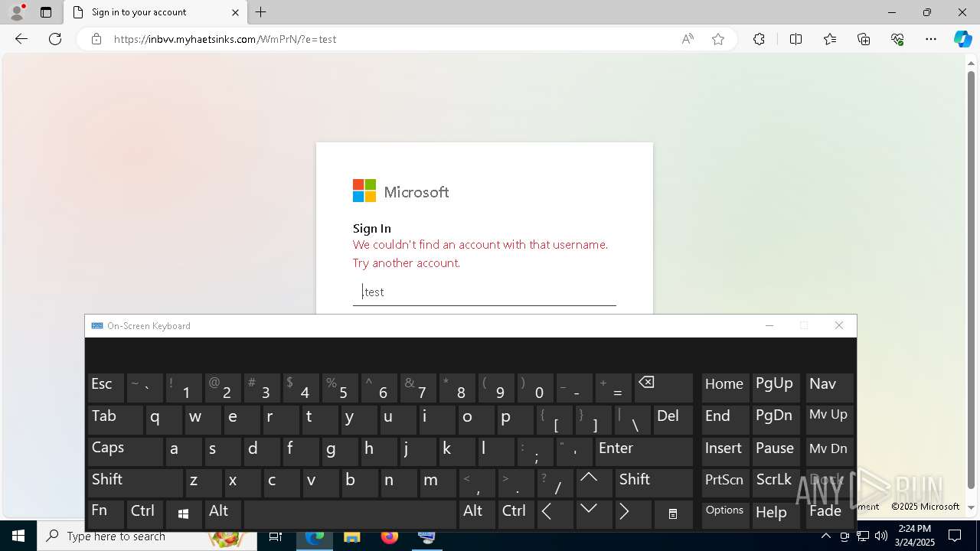980x551 pixels.
Task: Click the Home key
Action: 725,387
